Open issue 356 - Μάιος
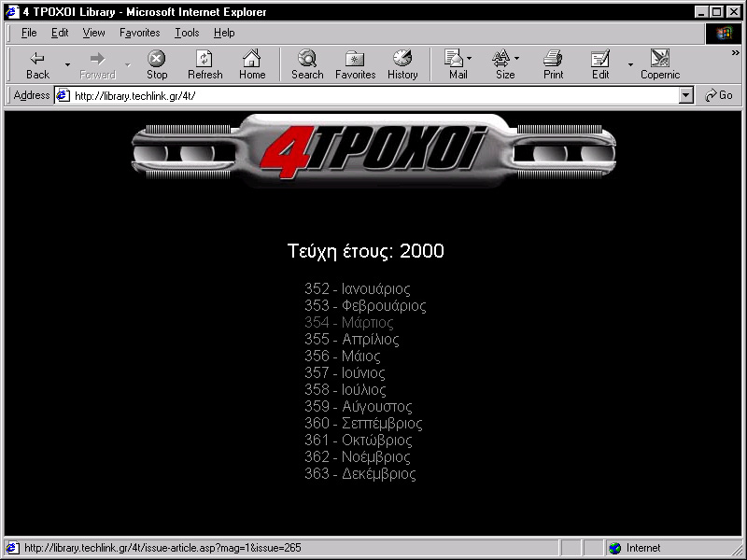The height and width of the screenshot is (560, 747). [343, 356]
